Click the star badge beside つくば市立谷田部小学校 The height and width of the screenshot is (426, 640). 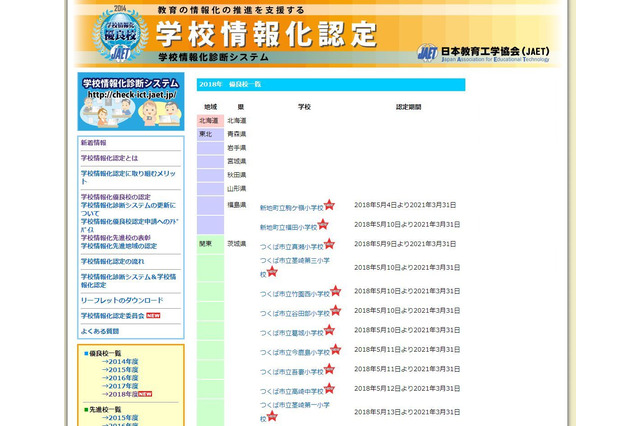[336, 310]
